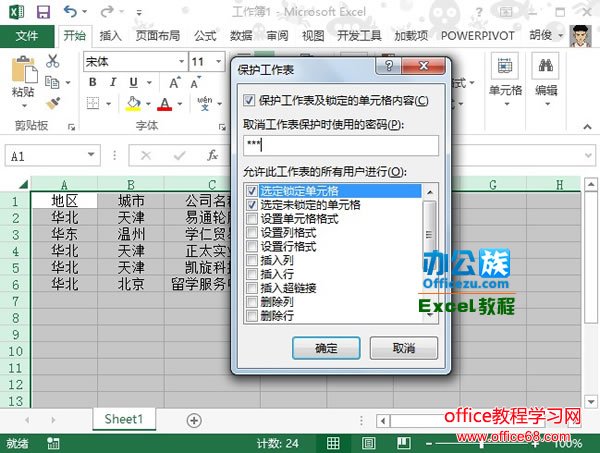Click the phonetic guide wén icon
This screenshot has width=600, height=453.
tap(205, 103)
